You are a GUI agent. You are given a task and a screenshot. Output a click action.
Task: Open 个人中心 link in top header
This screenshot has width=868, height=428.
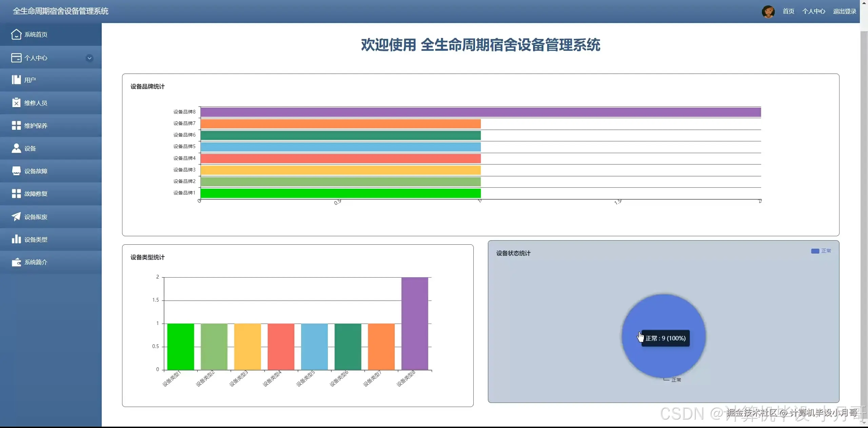pos(813,12)
